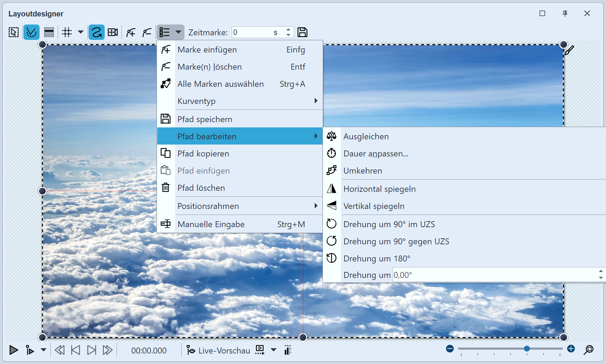Viewport: 606px width, 364px height.
Task: Click insert mark icon in toolbar
Action: tap(131, 33)
